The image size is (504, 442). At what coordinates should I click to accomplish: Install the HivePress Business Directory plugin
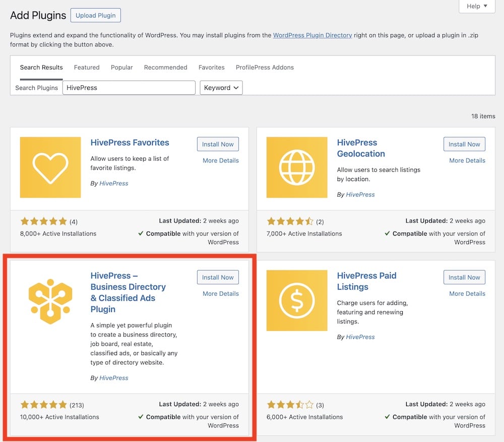(218, 278)
